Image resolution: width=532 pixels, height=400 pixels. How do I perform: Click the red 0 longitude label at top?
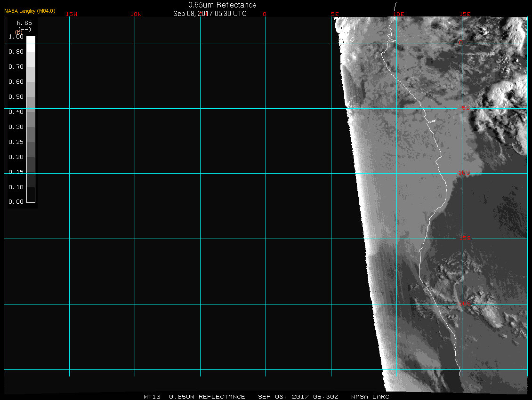(265, 14)
